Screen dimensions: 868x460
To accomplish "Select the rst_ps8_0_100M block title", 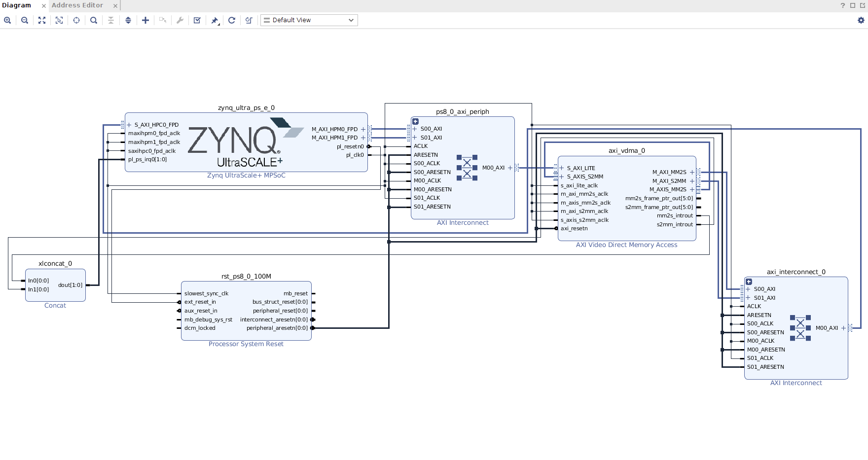I will click(246, 277).
